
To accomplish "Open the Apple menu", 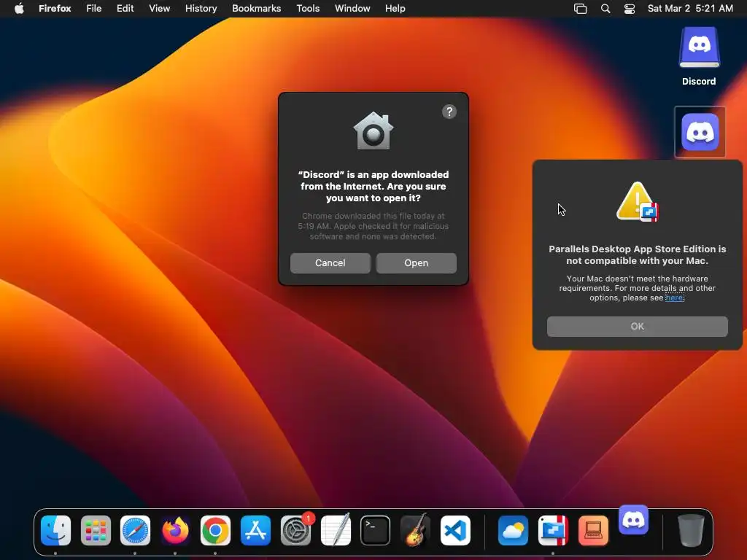I will [x=19, y=8].
